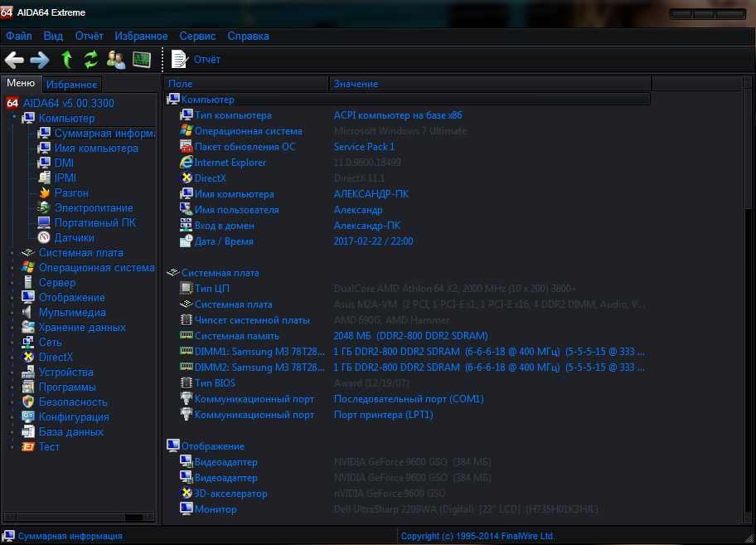Click the Тест benchmark icon in tree
Image resolution: width=756 pixels, height=545 pixels.
(28, 447)
